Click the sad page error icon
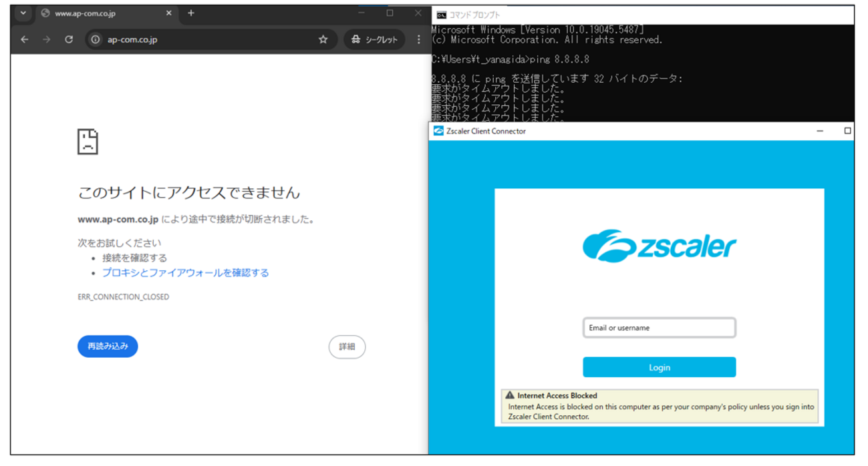The height and width of the screenshot is (466, 868). click(88, 142)
